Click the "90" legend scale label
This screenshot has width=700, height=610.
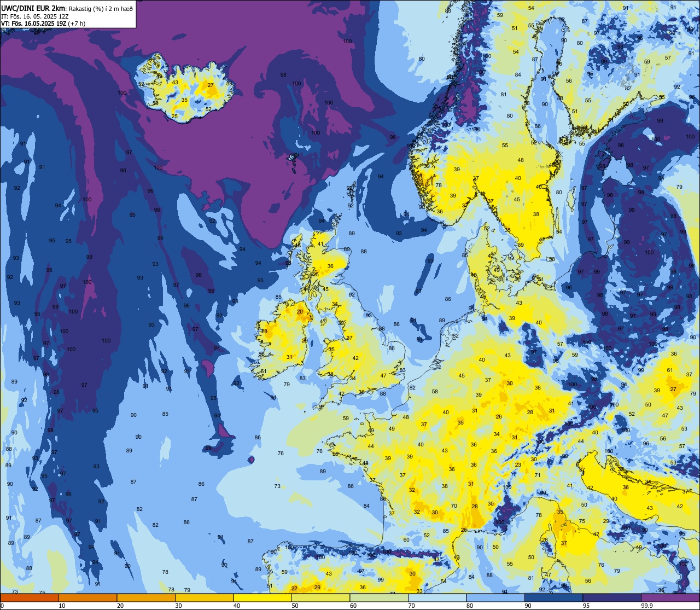pyautogui.click(x=528, y=606)
